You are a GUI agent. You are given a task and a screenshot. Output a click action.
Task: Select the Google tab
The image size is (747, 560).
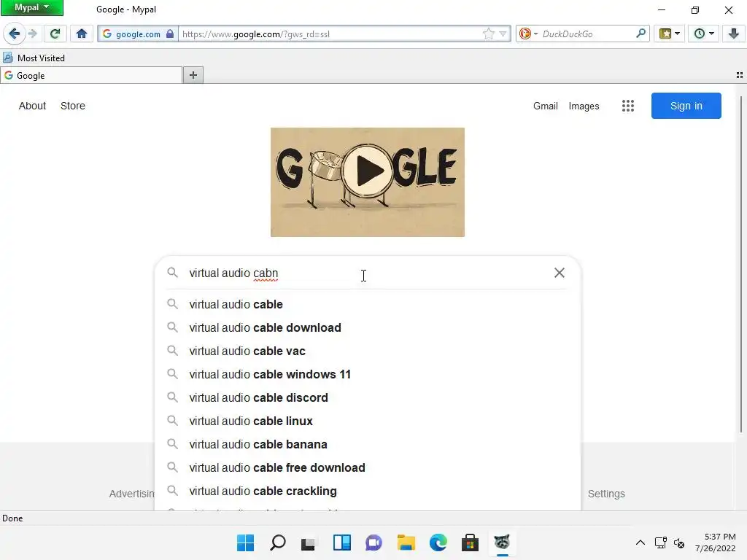[x=91, y=75]
